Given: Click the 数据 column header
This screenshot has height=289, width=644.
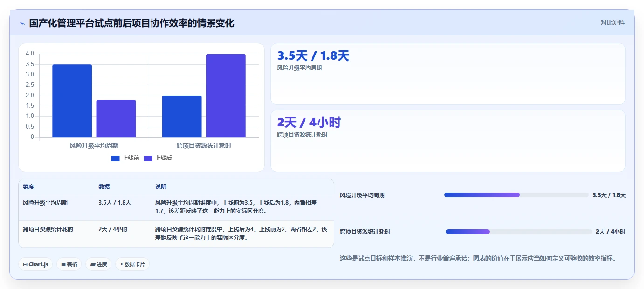Looking at the screenshot, I should click(104, 186).
